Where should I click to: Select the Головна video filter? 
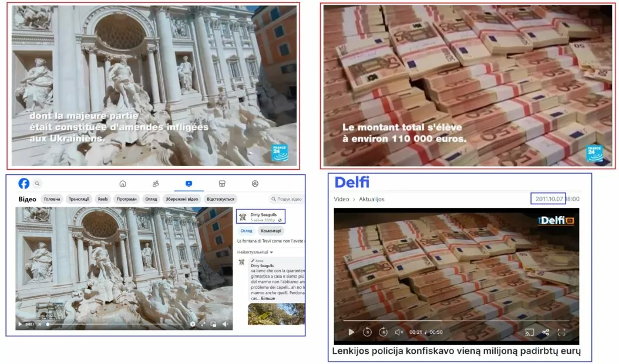coord(52,199)
